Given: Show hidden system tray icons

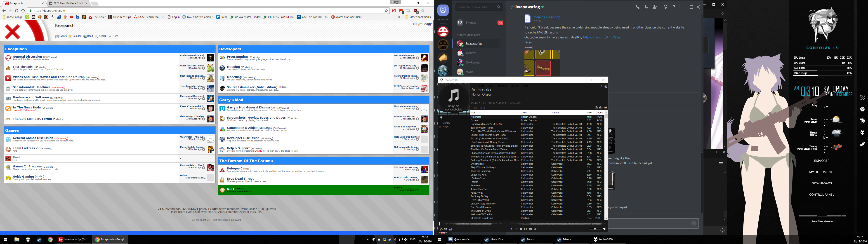Looking at the screenshot, I should [x=368, y=240].
